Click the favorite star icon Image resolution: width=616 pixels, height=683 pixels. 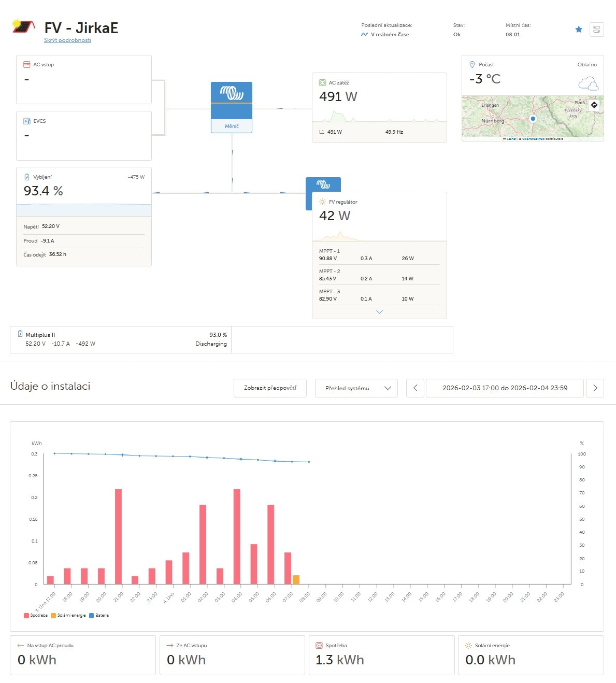click(x=579, y=30)
